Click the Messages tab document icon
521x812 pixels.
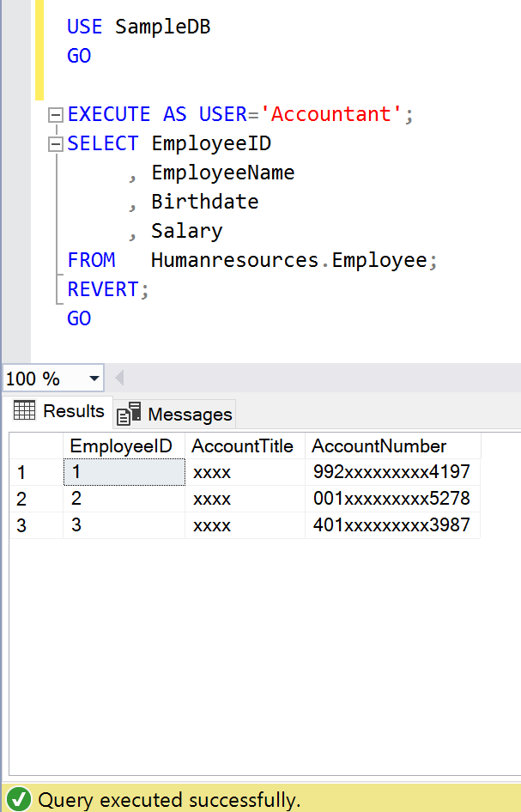point(129,415)
